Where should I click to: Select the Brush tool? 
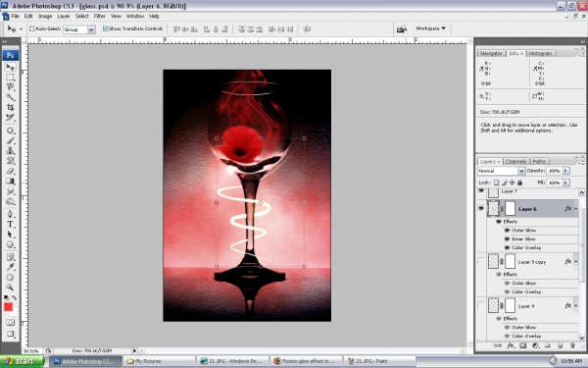tap(10, 140)
